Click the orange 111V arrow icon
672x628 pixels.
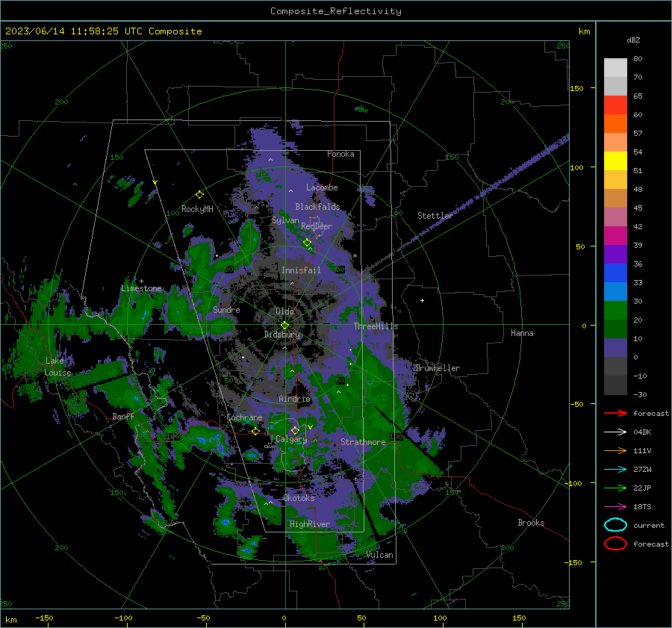(x=615, y=450)
